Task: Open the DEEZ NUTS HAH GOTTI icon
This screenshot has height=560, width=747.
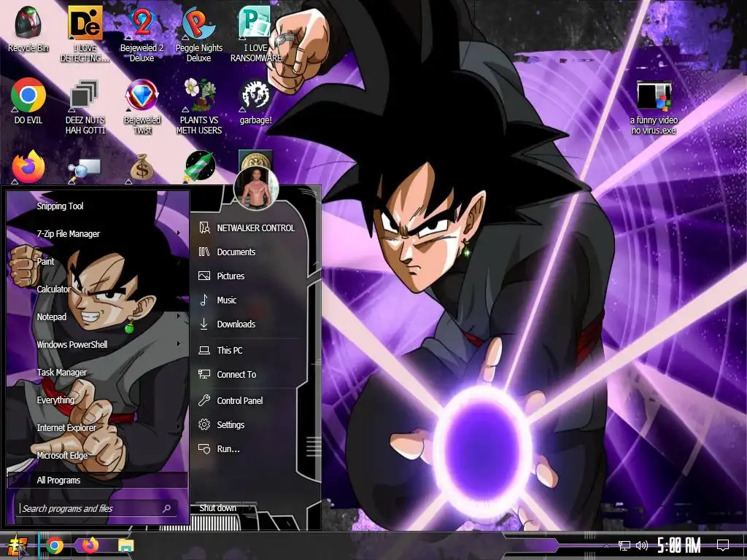Action: pos(85,106)
